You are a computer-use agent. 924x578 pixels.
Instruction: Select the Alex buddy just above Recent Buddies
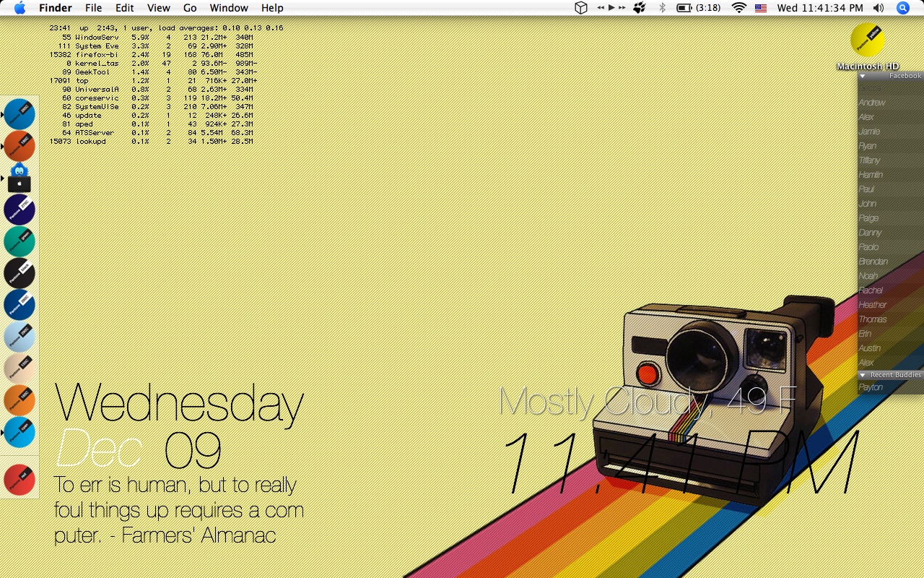891,363
